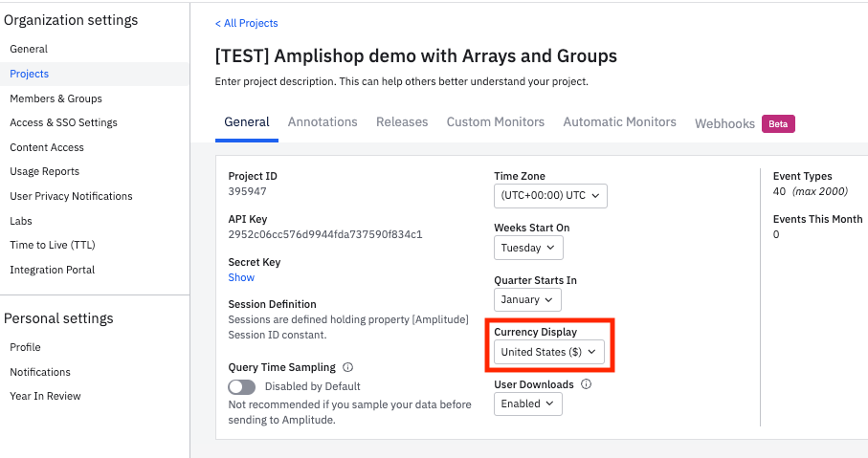This screenshot has width=868, height=458.
Task: Switch to the Annotations tab
Action: tap(323, 122)
